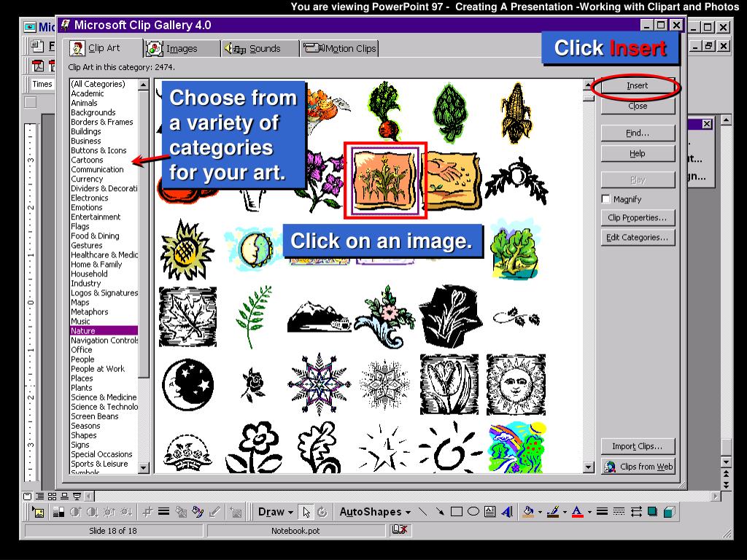Click the Dash Style icon
The height and width of the screenshot is (560, 747).
619,512
